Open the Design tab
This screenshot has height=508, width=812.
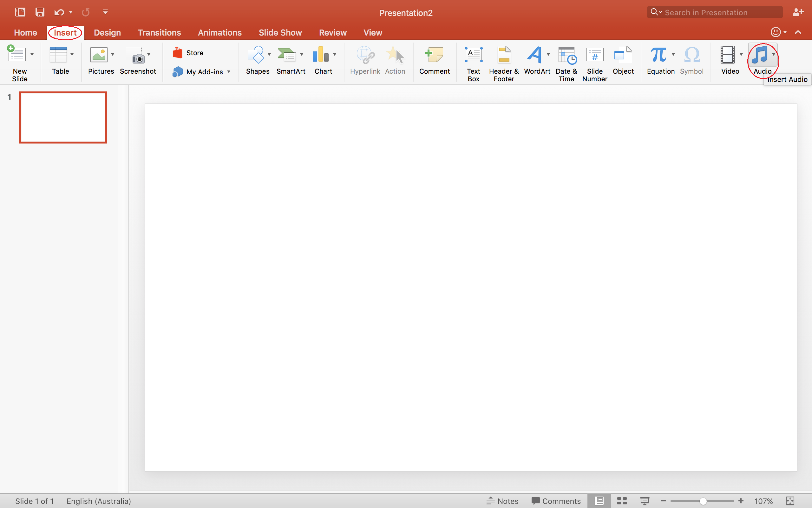coord(108,33)
